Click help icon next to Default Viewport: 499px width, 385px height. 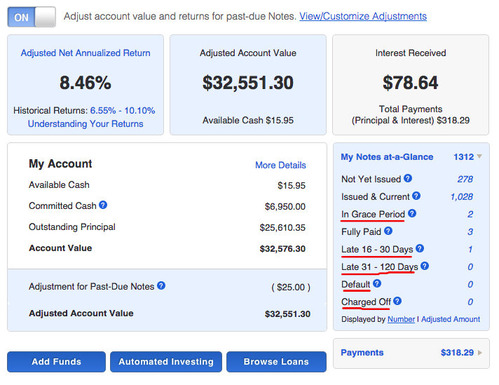377,284
